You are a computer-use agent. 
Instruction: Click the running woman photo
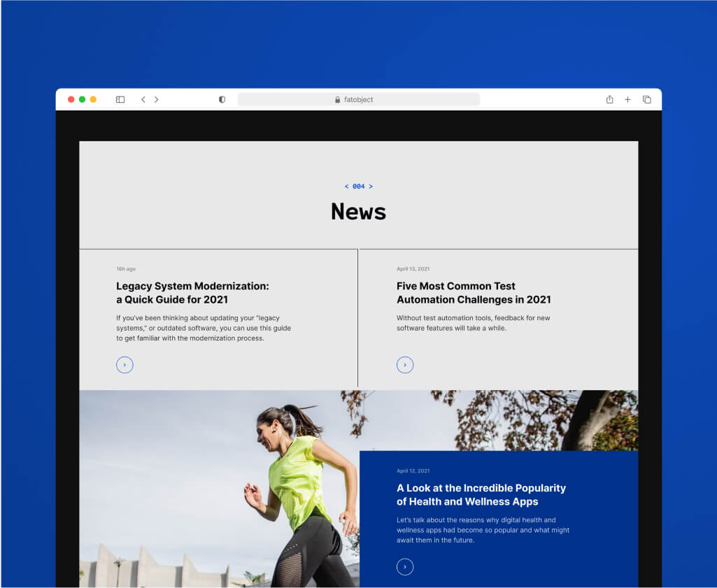tap(220, 489)
